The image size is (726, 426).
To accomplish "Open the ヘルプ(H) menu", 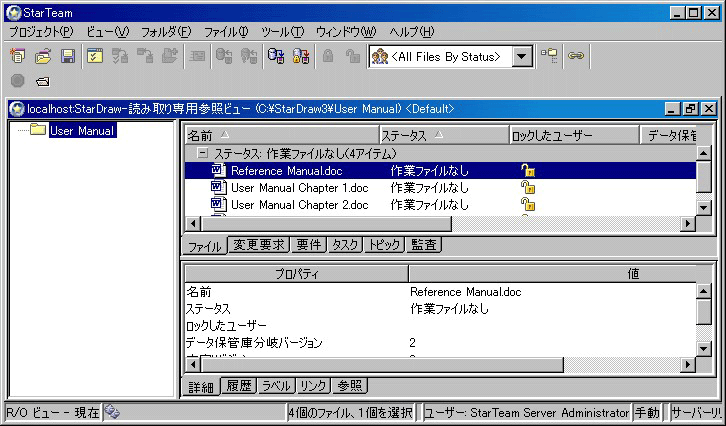I will 412,32.
